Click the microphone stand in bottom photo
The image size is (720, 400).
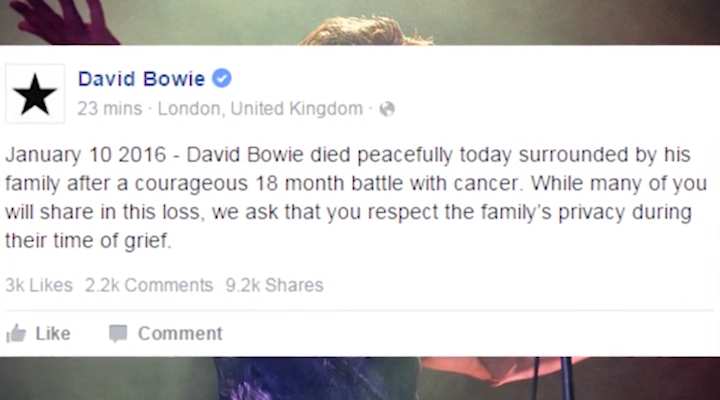click(x=551, y=378)
